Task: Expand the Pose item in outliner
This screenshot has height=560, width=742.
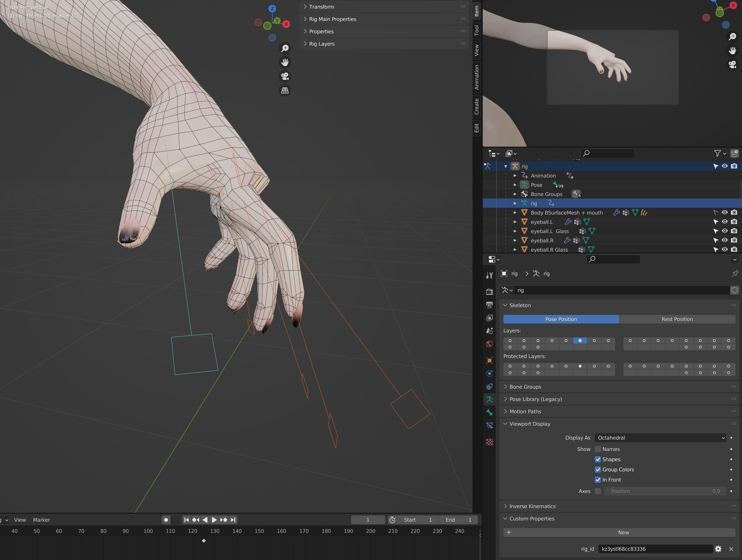Action: (515, 185)
